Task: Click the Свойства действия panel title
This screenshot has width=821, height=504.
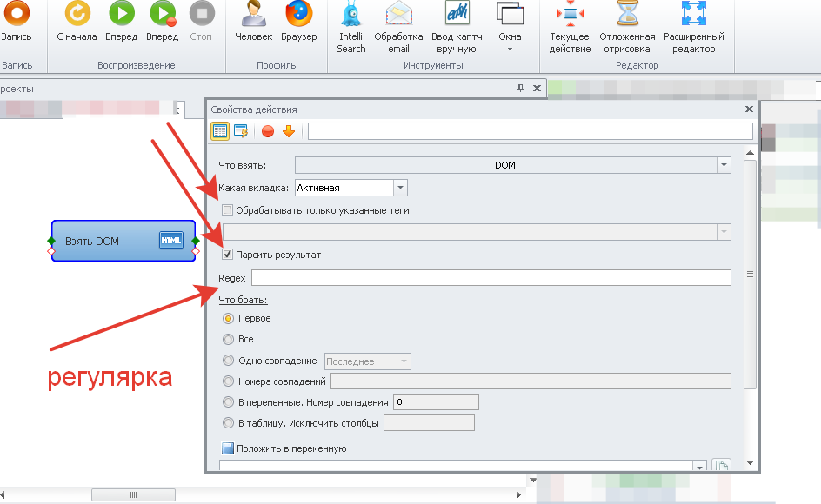Action: 254,109
